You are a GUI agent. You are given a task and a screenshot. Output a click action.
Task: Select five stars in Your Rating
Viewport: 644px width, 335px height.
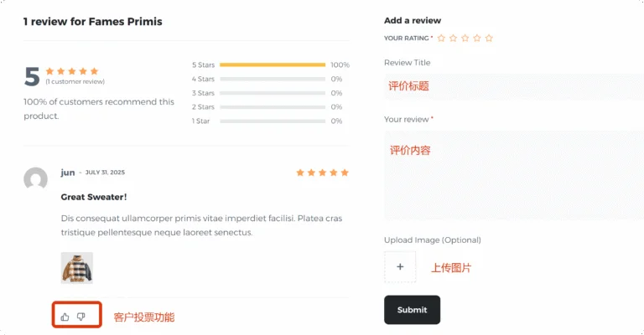tap(489, 38)
